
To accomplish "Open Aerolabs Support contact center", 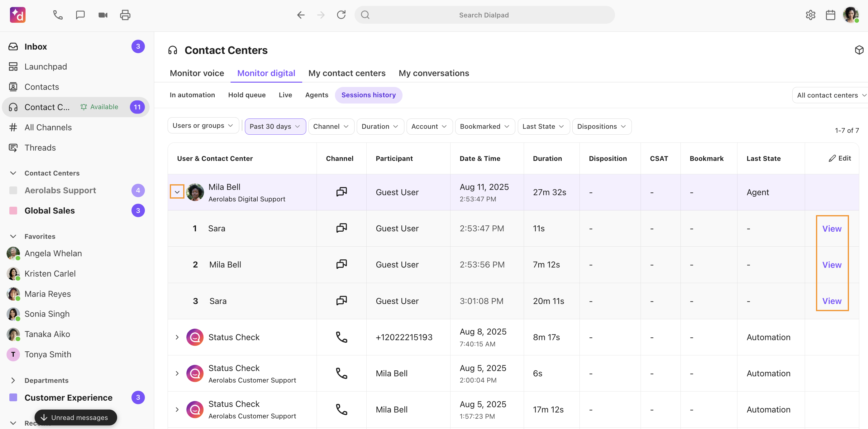I will (x=76, y=190).
